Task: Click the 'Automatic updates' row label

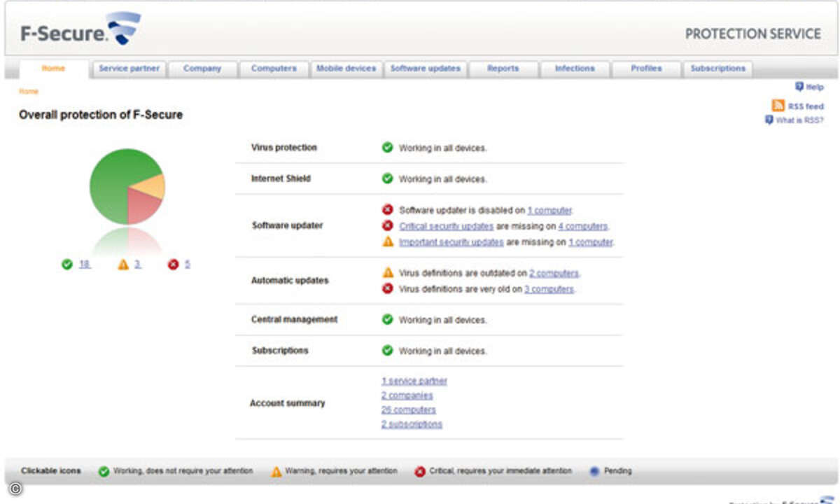Action: pyautogui.click(x=289, y=281)
